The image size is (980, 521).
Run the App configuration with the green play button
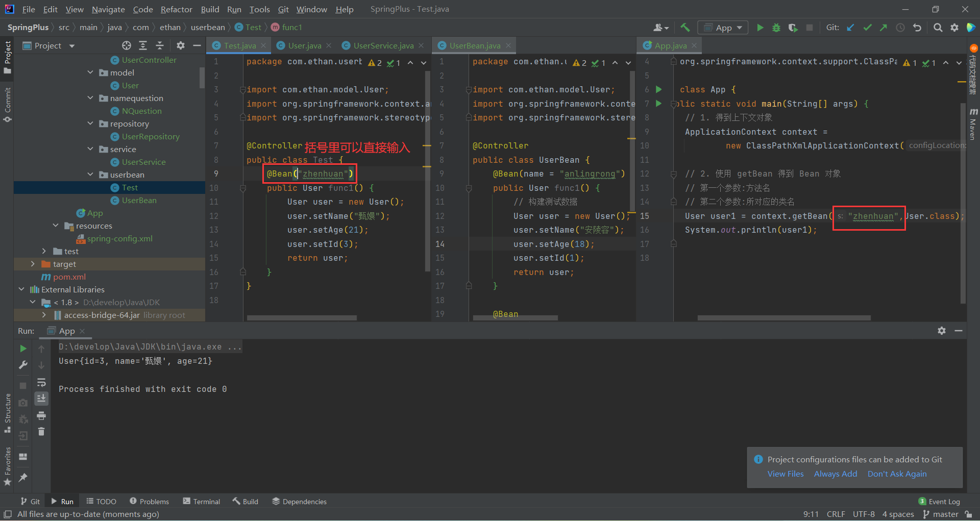click(760, 28)
